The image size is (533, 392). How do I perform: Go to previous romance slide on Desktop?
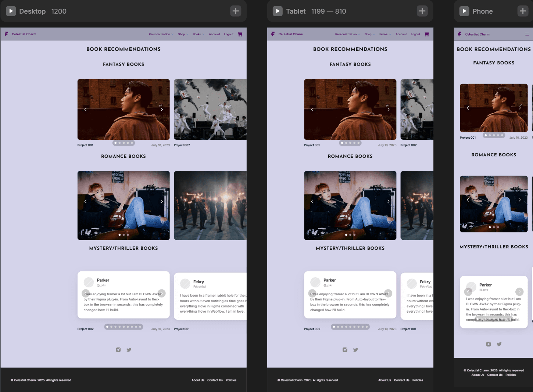(x=85, y=201)
